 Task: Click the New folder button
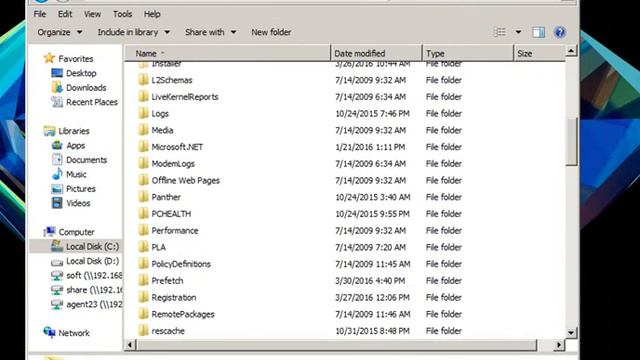pyautogui.click(x=271, y=32)
